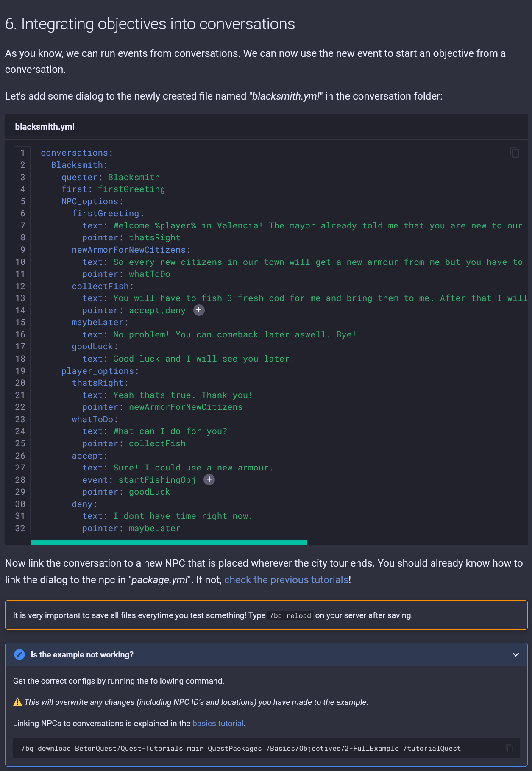Click 'collectFish:' key on line 12
This screenshot has width=532, height=771.
103,286
